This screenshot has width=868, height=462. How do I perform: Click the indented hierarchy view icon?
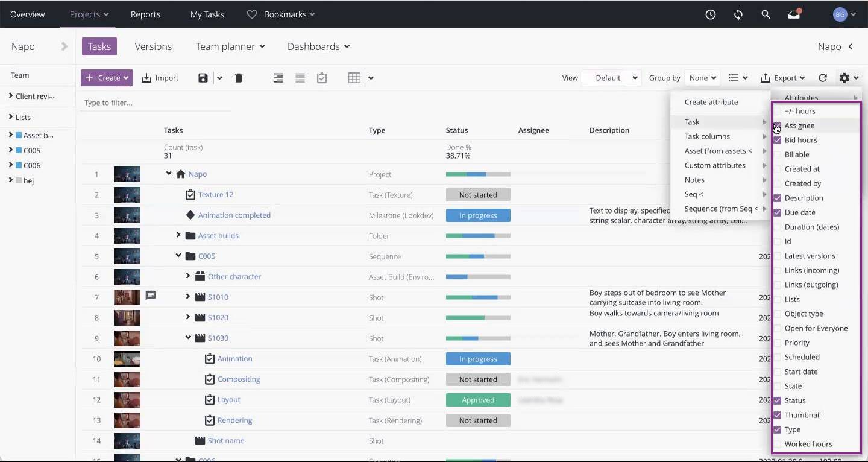pos(278,78)
